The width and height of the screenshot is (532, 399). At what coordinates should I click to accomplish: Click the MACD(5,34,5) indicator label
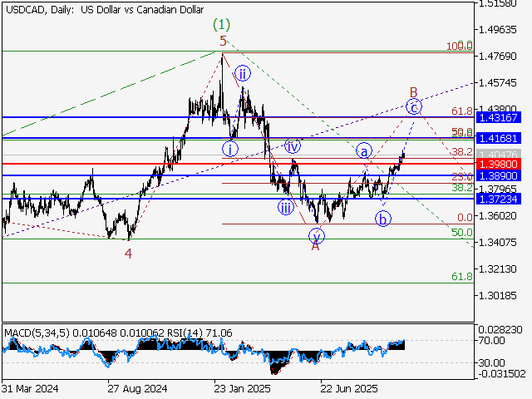(38, 333)
